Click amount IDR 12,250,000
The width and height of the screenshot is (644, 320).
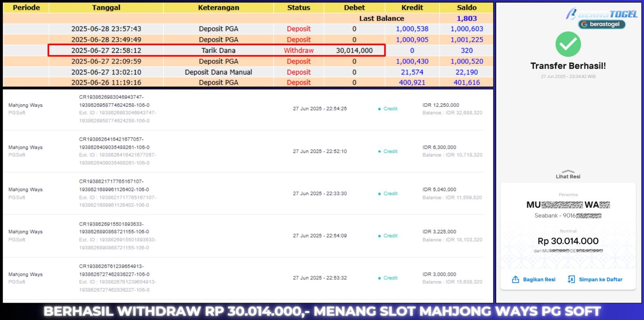[x=441, y=105]
